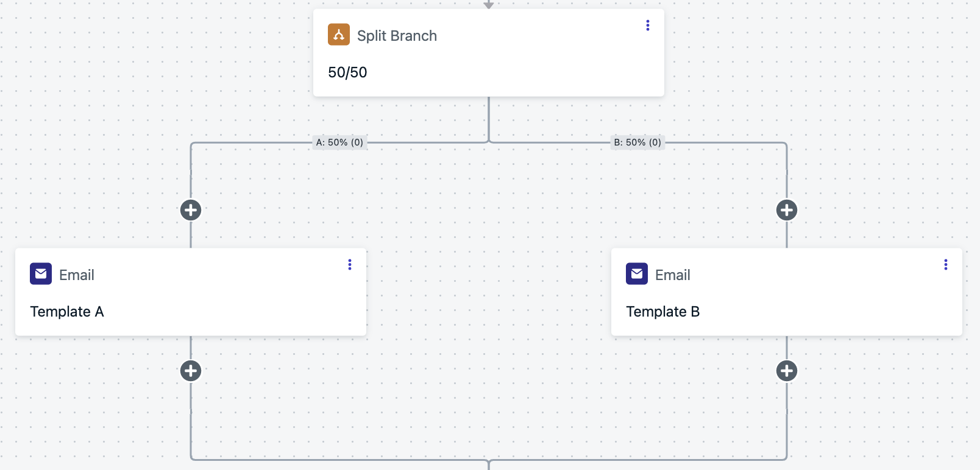
Task: Add step below Template B email
Action: (x=787, y=371)
